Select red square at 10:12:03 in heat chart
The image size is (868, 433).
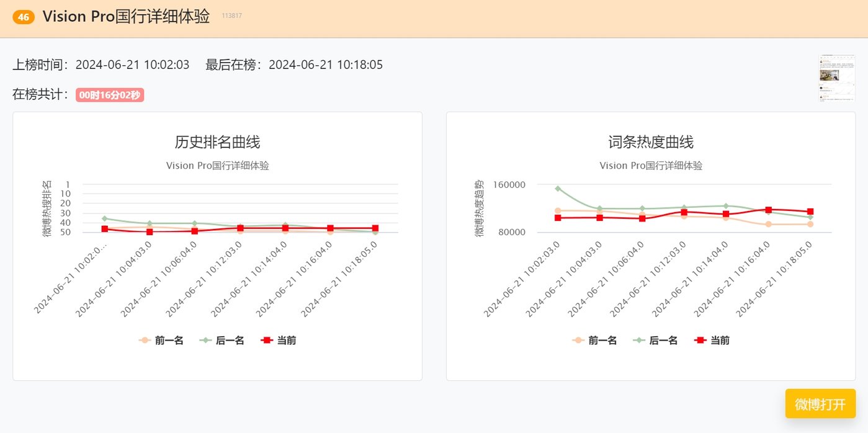[684, 212]
